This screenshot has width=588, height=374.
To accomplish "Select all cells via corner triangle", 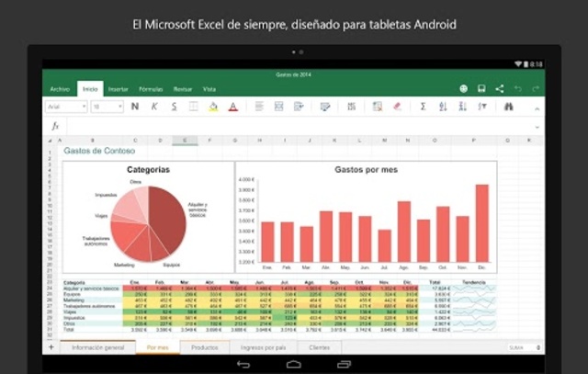I will [50, 141].
